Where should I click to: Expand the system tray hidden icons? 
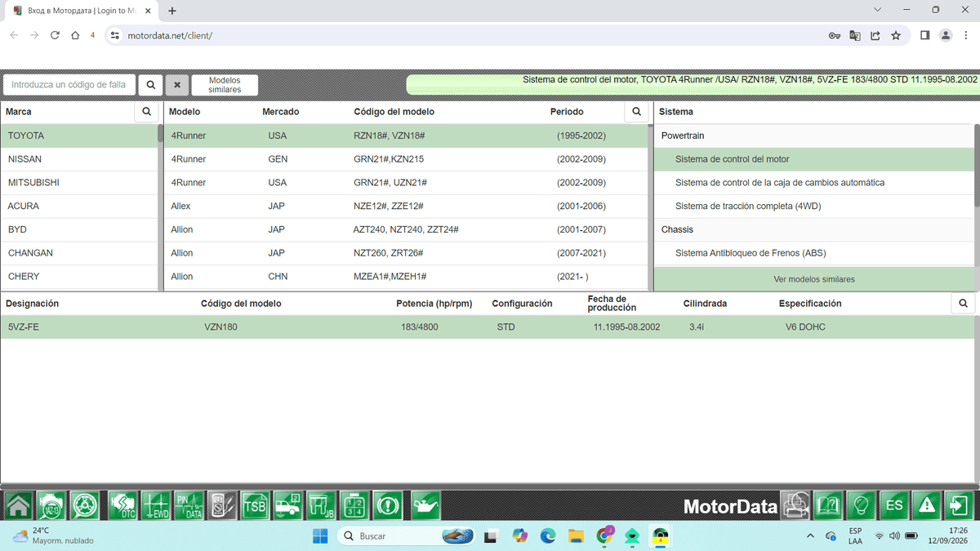point(810,536)
